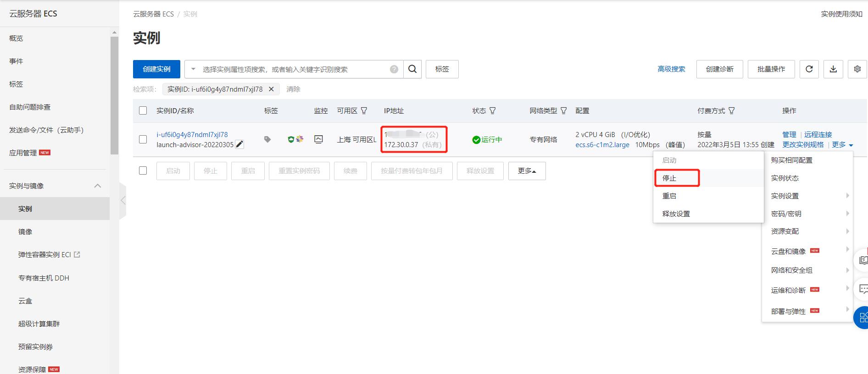Choose 释放设置 in the submenu

pos(708,214)
